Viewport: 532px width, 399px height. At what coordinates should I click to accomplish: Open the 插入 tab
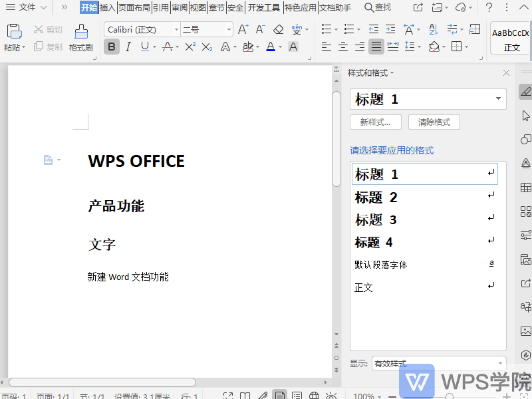[108, 7]
